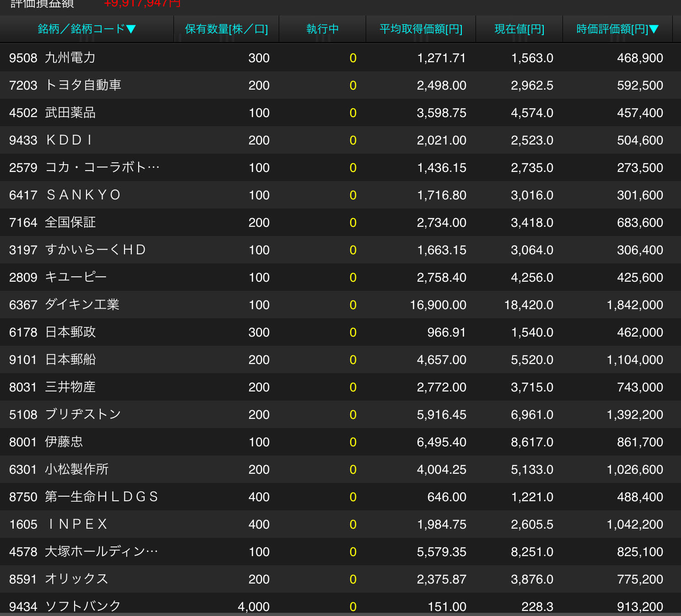Click the 平均取得価額[円] column header
This screenshot has height=616, width=681.
point(421,29)
